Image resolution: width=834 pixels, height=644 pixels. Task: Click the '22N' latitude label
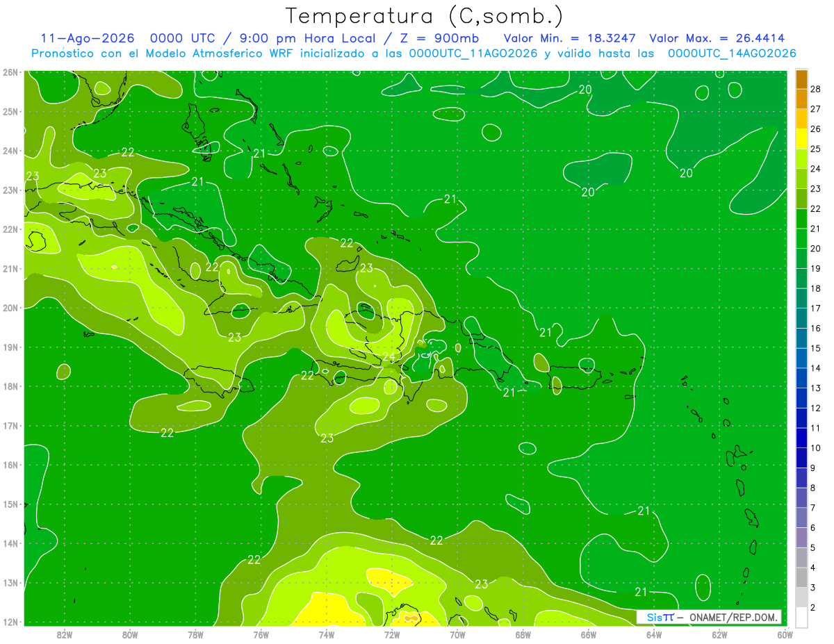tap(10, 229)
